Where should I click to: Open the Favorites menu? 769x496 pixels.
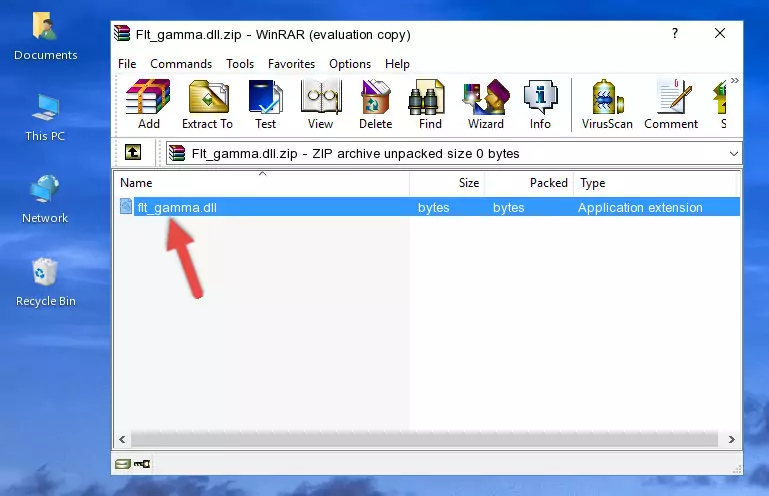click(x=291, y=64)
